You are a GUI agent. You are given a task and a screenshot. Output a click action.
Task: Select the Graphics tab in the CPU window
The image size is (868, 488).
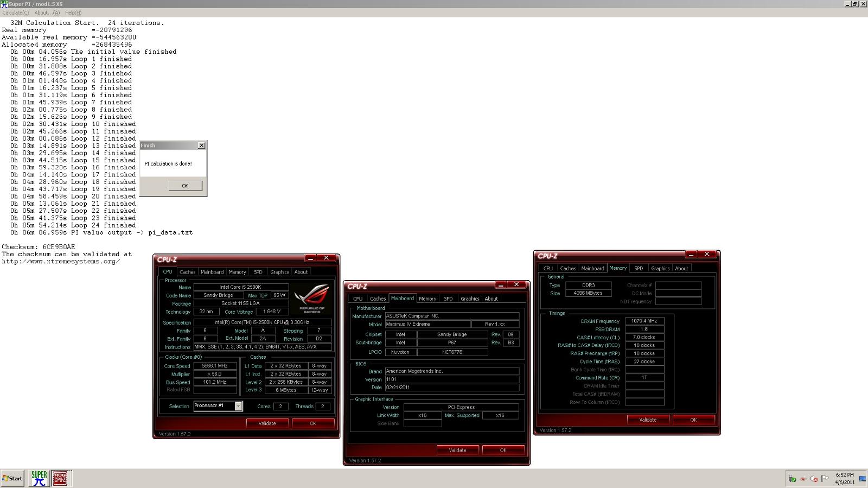point(279,272)
